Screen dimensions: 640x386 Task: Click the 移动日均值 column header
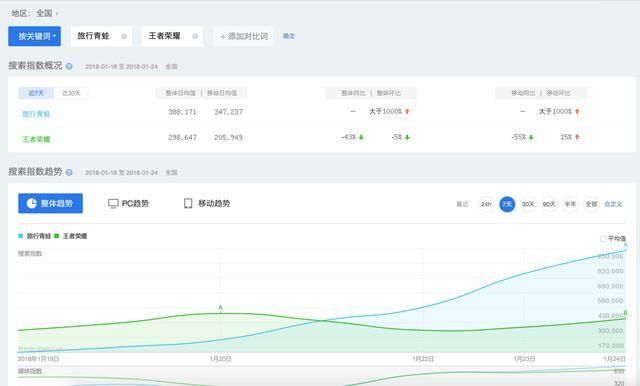222,93
